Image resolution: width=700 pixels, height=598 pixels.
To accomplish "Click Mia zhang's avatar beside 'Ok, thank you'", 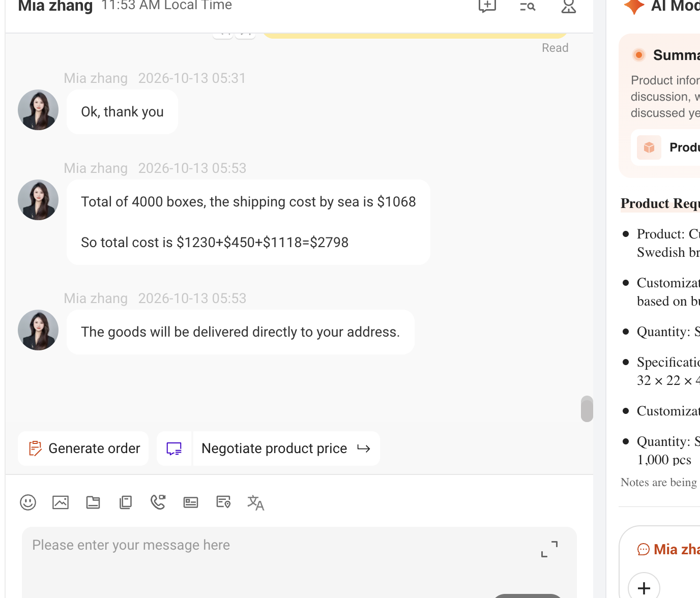I will point(38,110).
